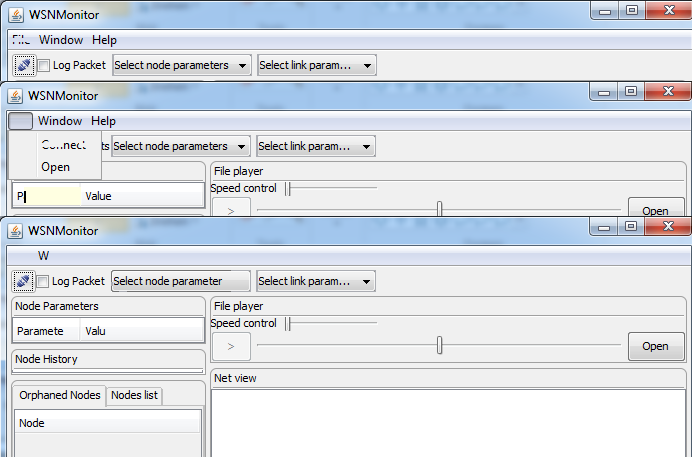Click play arrow button in bottom File player
The image size is (692, 457).
click(232, 347)
